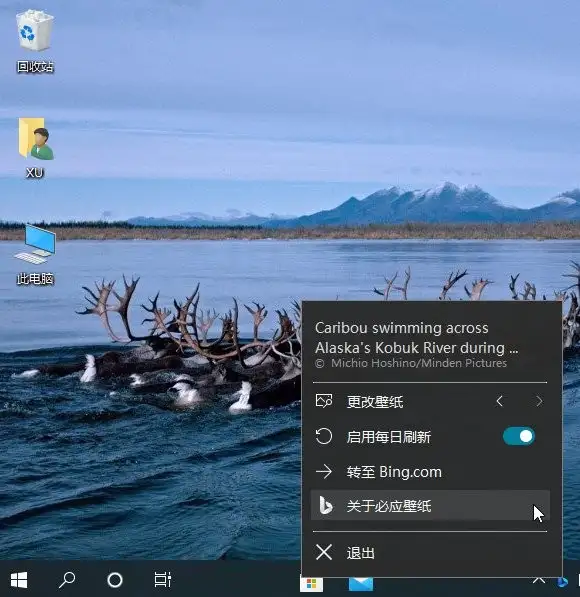580x597 pixels.
Task: Select the 此电脑 desktop icon
Action: pos(35,255)
